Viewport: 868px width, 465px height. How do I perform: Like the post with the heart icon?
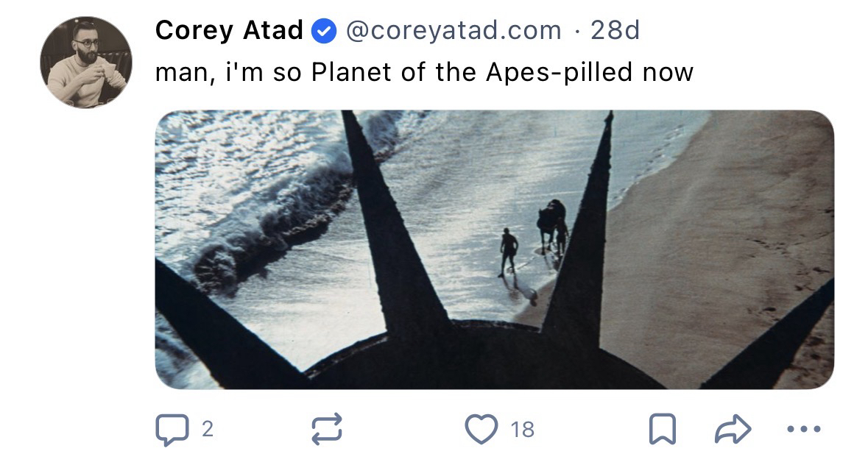tap(481, 430)
